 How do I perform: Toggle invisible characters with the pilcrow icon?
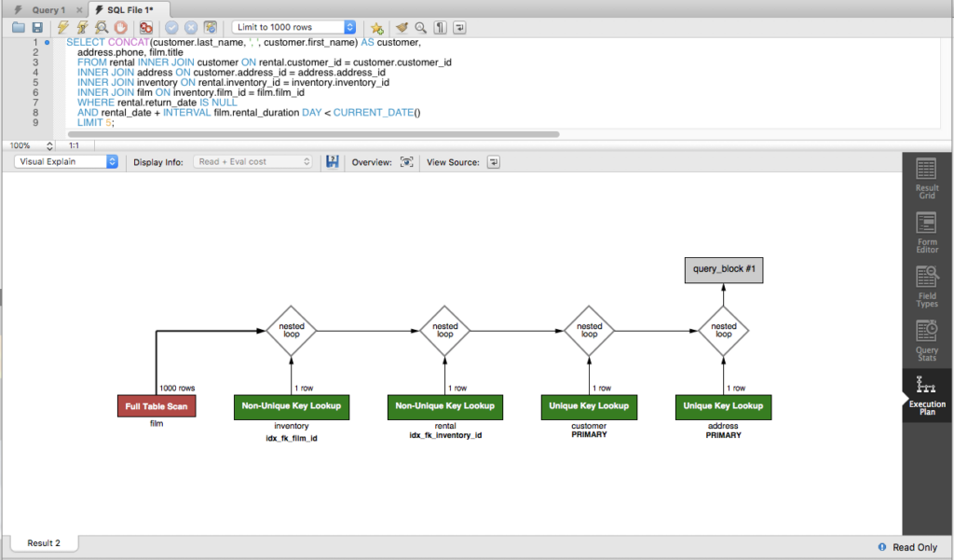tap(441, 28)
